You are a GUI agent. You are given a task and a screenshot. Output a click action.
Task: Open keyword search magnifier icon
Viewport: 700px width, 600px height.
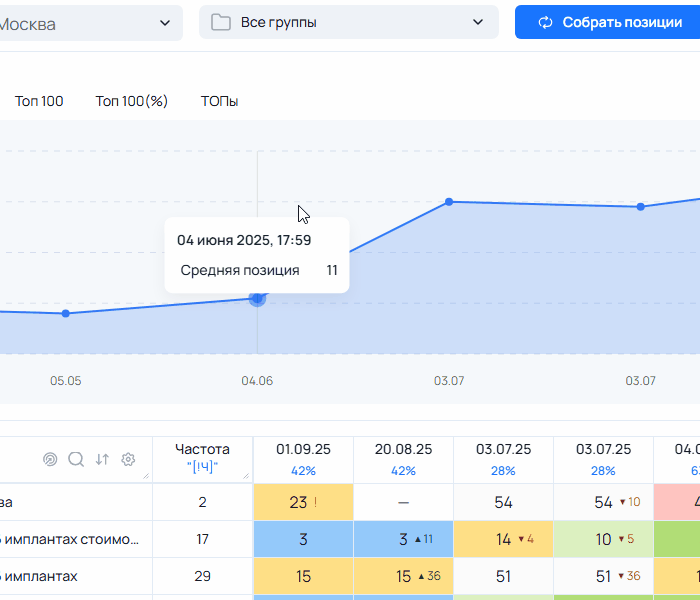pos(76,459)
